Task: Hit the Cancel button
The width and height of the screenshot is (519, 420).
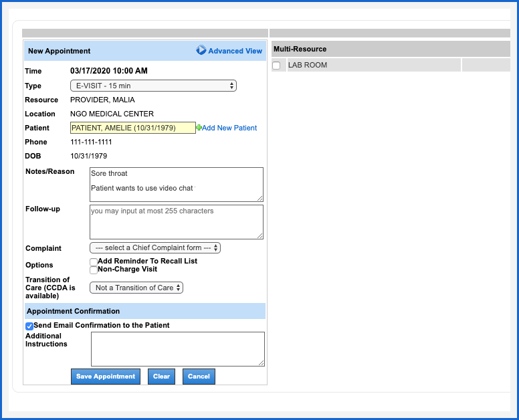Action: (199, 377)
